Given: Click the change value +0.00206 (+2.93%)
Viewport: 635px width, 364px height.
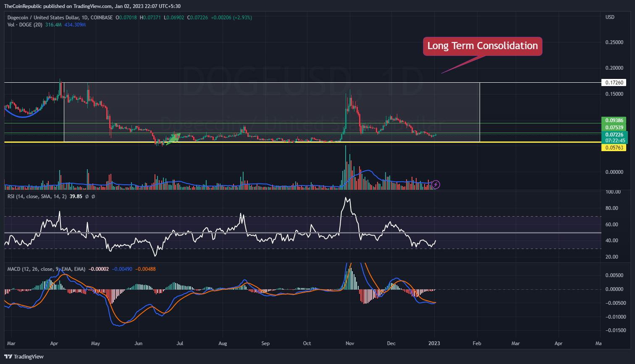Looking at the screenshot, I should 231,17.
